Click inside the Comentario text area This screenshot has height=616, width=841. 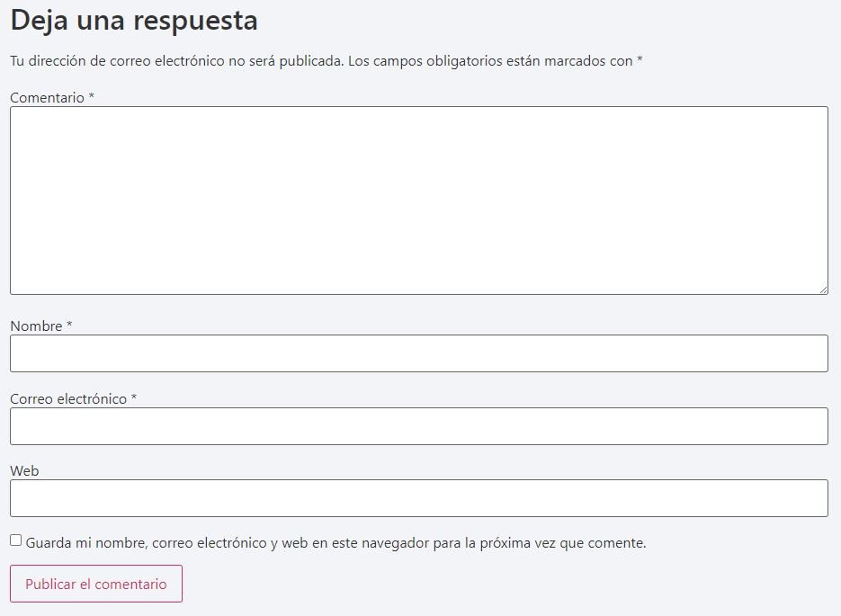pos(418,200)
